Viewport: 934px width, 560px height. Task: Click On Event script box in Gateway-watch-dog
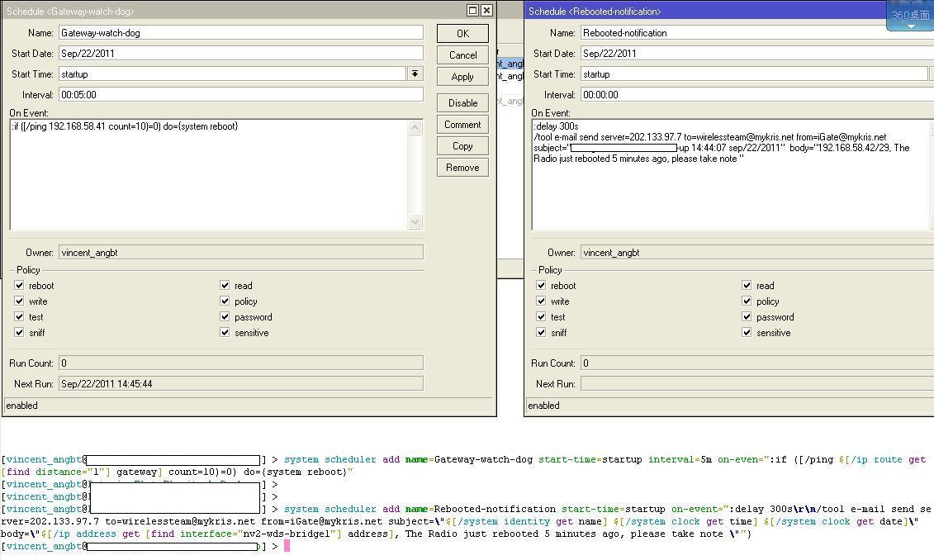coord(208,174)
